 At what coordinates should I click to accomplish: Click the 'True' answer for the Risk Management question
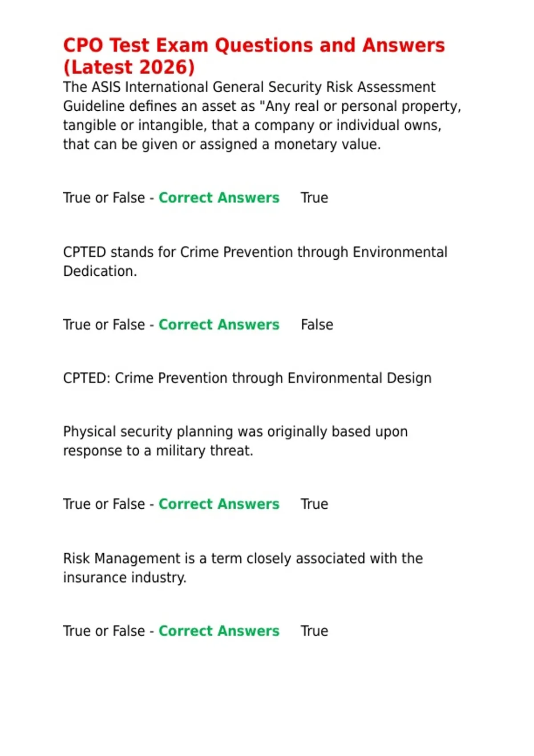[x=315, y=631]
